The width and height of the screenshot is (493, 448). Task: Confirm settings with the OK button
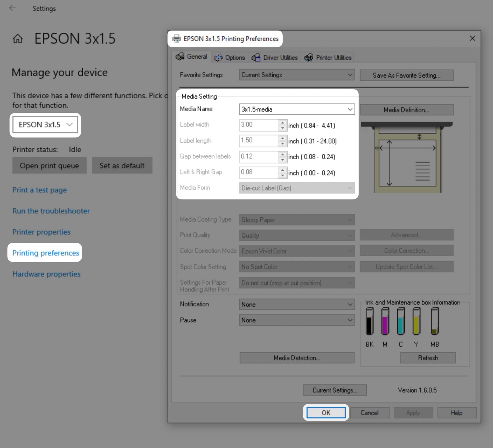click(x=326, y=412)
